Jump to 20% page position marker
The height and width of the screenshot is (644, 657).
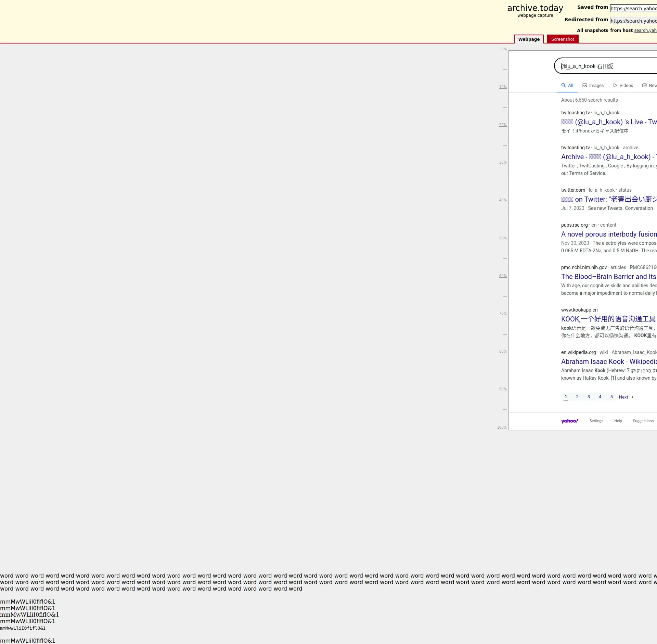(x=503, y=125)
